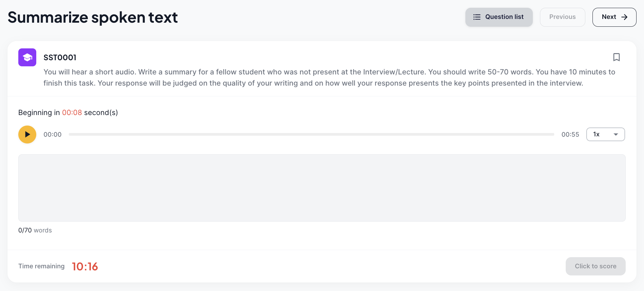Click the Summarize spoken text heading
Screen dimensions: 644x291
tap(93, 17)
